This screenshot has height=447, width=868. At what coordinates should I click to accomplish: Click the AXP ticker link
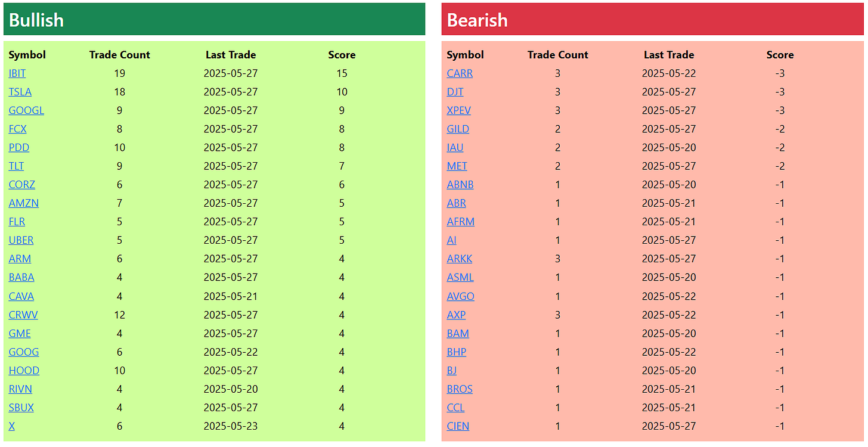click(457, 315)
